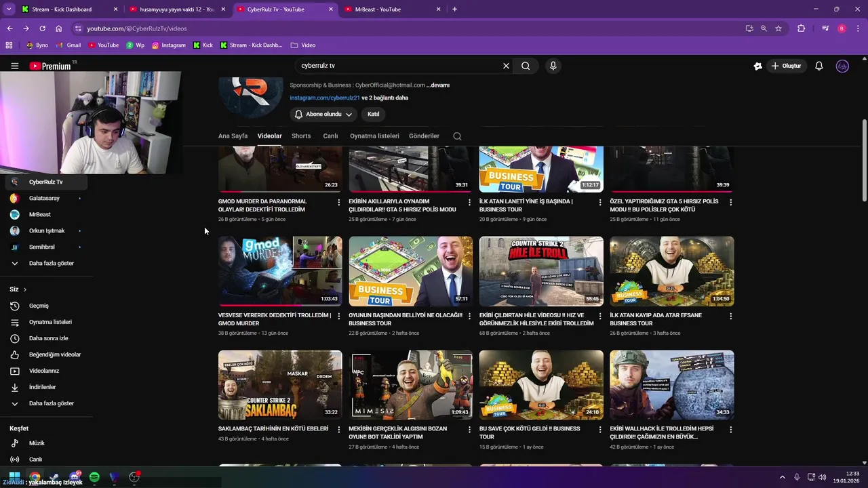Open MrBeast subscription in sidebar
The image size is (868, 488).
47,215
